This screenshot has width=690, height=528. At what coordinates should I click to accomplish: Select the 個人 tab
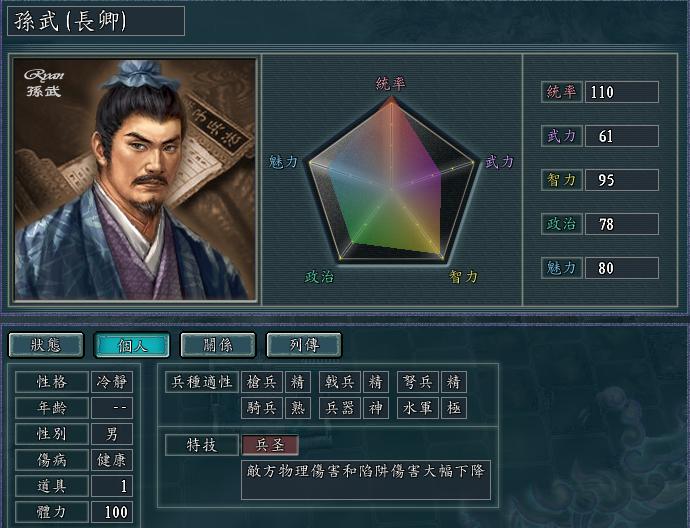click(x=132, y=345)
